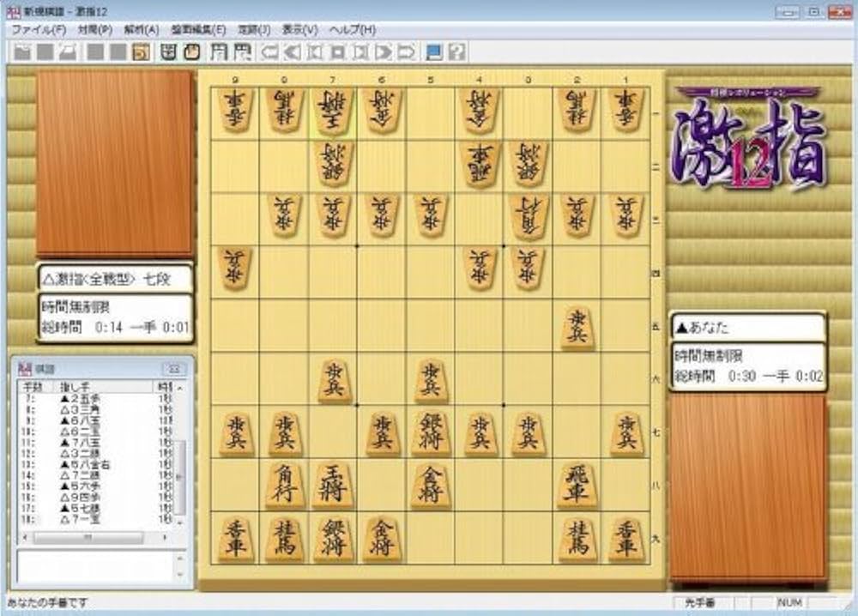Screen dimensions: 858x616
Task: Click the first board-layout toolbar icon
Action: coord(219,52)
